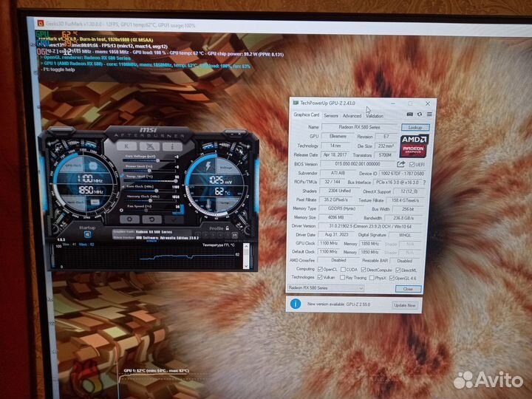
Task: Switch to the Graphics Card tab
Action: 307,115
